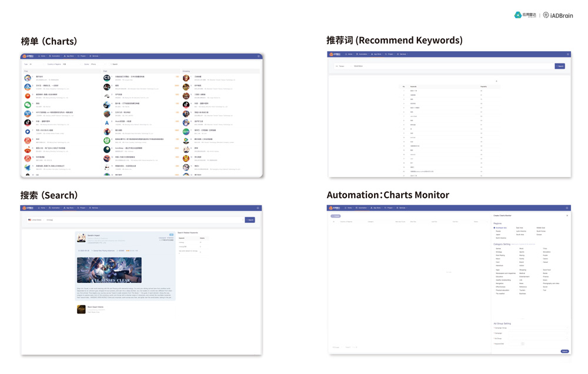
Task: Click the iADBrain logo at top right
Action: pyautogui.click(x=558, y=15)
